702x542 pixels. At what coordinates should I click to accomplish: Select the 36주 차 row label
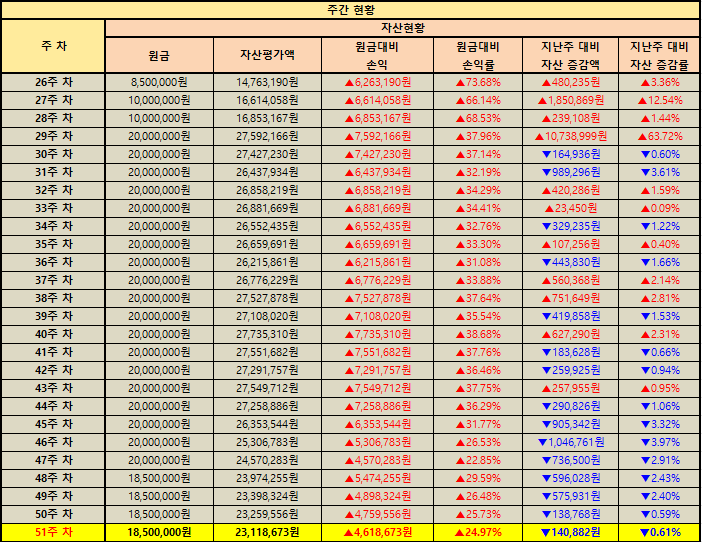[x=54, y=262]
